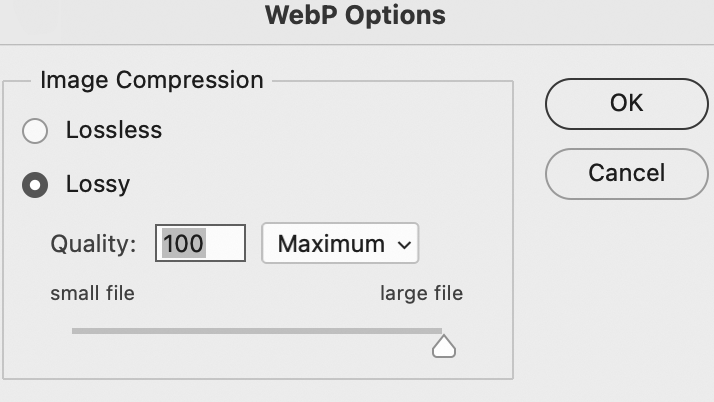
Task: Click the large file slider label
Action: point(421,293)
